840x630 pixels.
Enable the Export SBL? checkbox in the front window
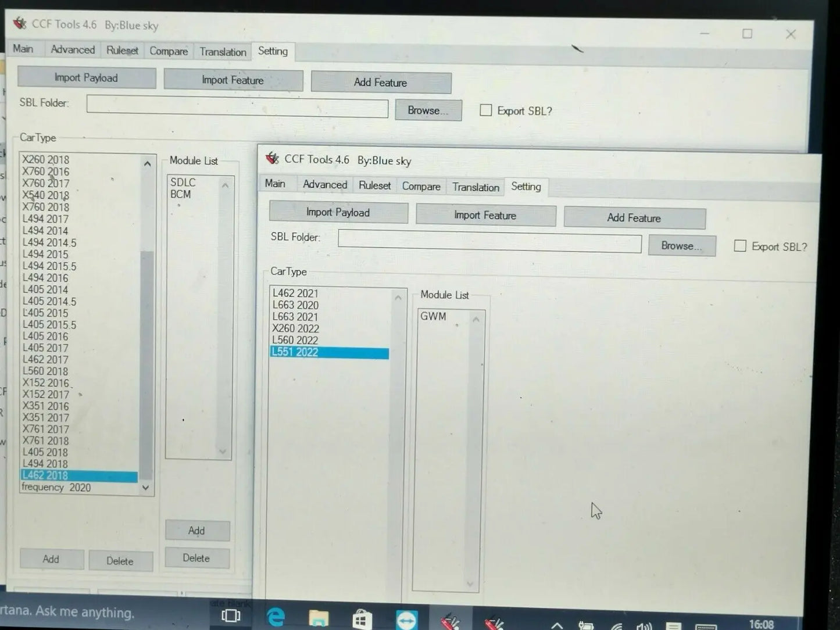point(740,246)
